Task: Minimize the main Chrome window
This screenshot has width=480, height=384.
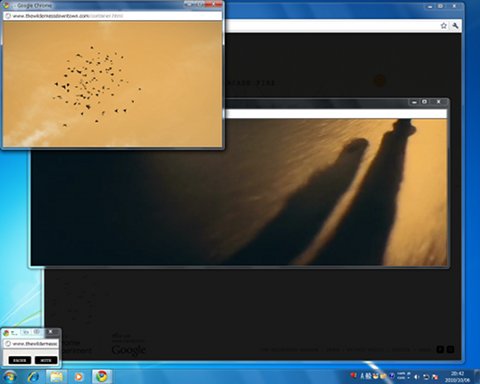Action: point(430,6)
